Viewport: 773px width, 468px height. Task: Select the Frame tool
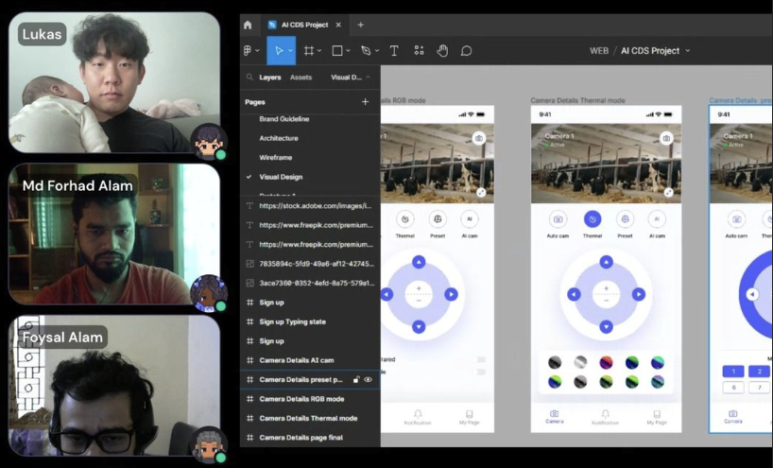pyautogui.click(x=309, y=50)
